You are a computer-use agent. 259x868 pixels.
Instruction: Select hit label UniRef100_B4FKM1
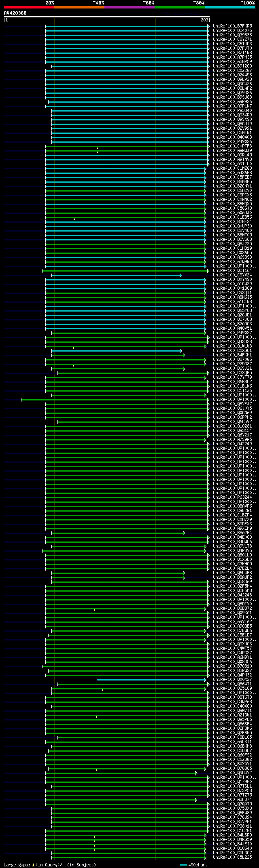tap(232, 355)
